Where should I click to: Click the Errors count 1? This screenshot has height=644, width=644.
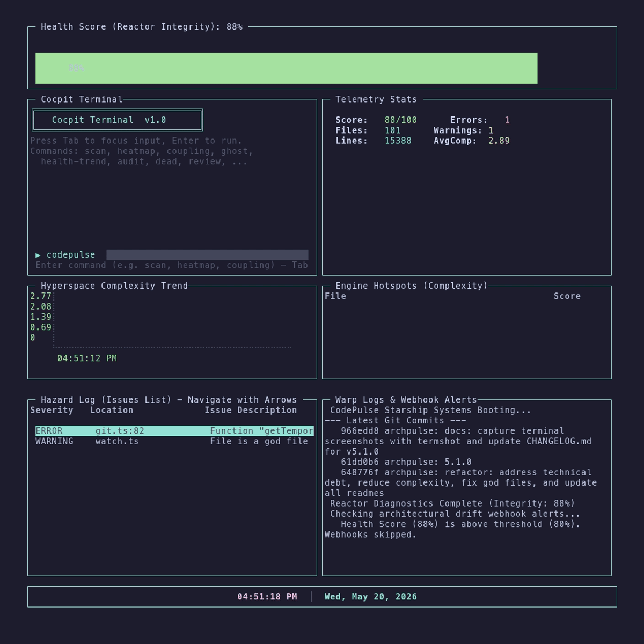pos(507,120)
